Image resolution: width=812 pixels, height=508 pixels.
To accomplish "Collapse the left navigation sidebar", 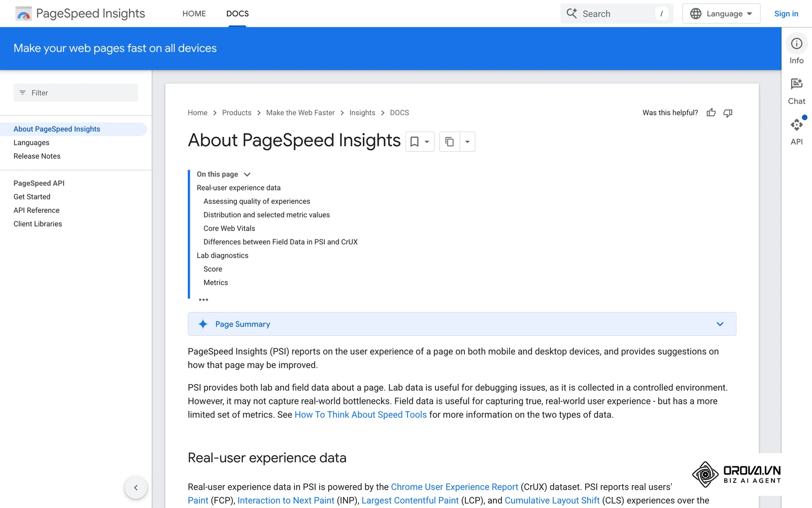I will [x=136, y=488].
